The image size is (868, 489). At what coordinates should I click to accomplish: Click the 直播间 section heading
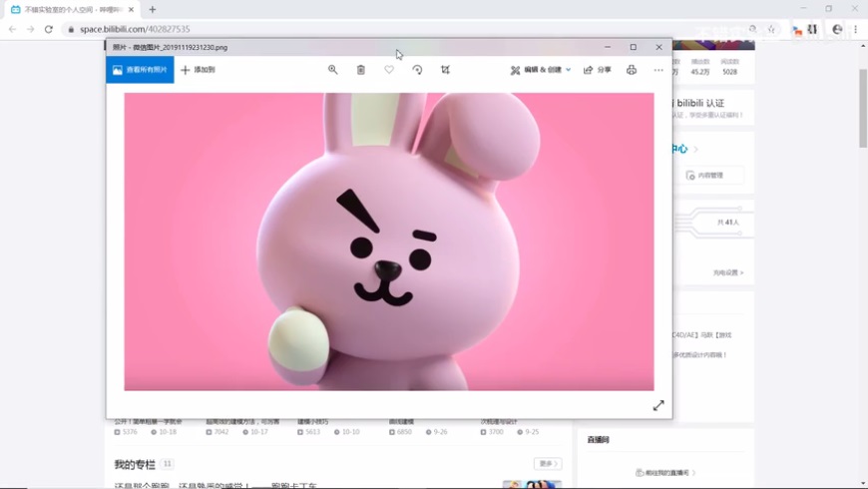click(x=598, y=440)
